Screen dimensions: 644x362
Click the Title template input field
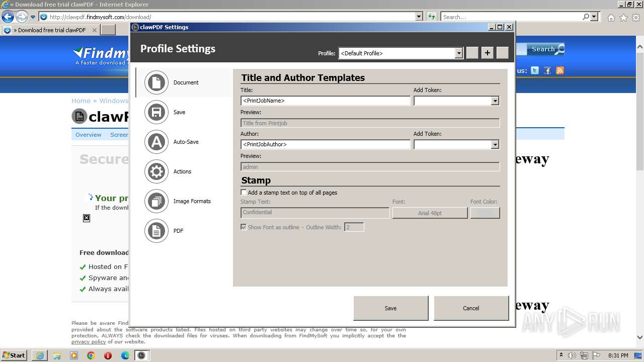click(326, 101)
